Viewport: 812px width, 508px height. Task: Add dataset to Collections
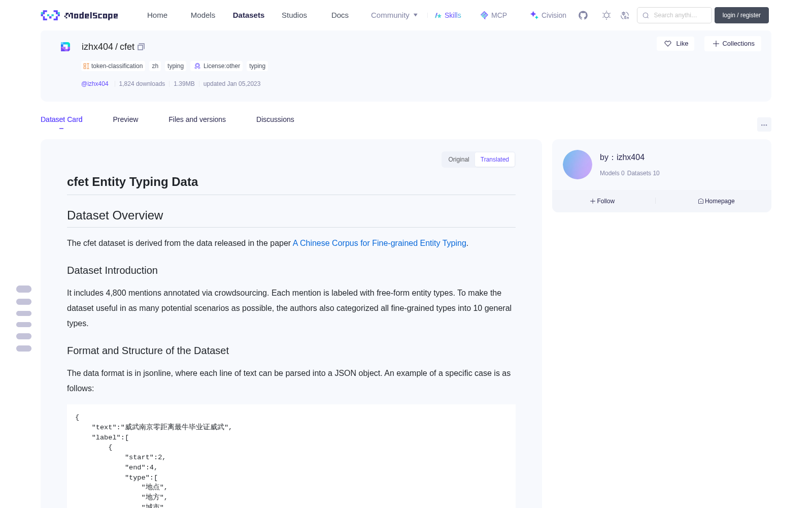[x=733, y=44]
